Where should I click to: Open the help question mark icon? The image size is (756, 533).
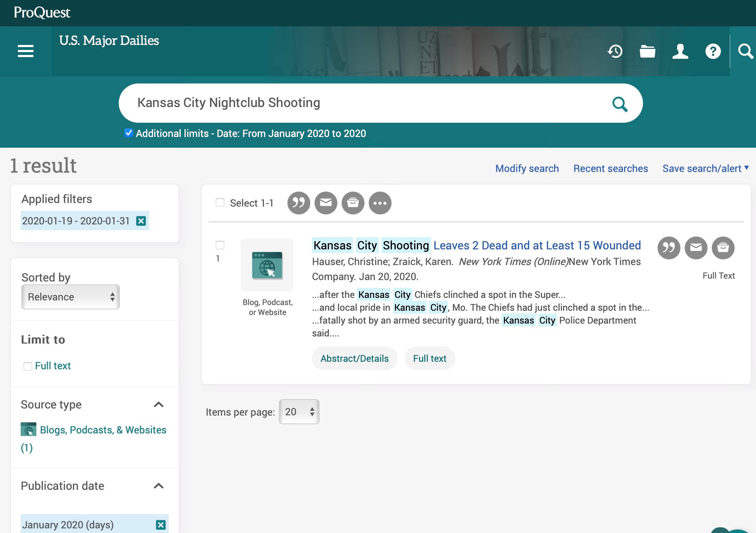[x=713, y=51]
